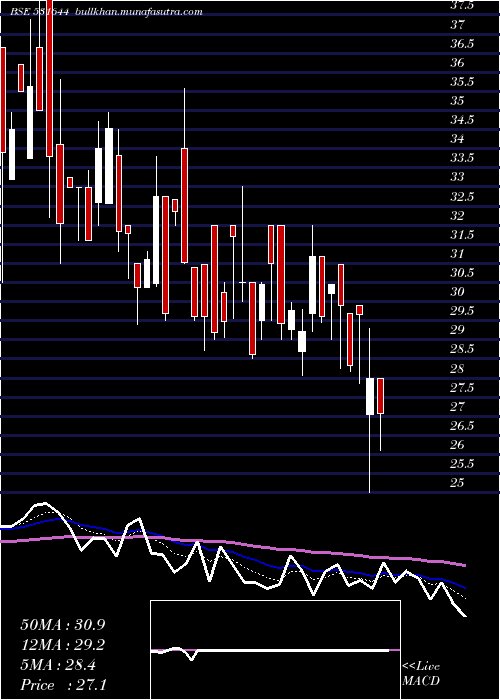
Task: Click the 33 price axis label
Action: [x=457, y=177]
